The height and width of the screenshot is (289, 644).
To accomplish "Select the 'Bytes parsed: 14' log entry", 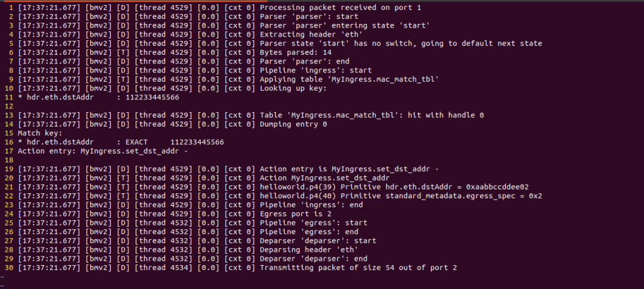I will coord(296,53).
